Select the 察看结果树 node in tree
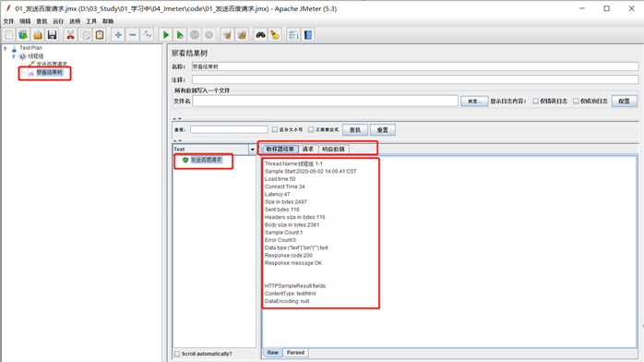This screenshot has width=644, height=362. [x=50, y=73]
